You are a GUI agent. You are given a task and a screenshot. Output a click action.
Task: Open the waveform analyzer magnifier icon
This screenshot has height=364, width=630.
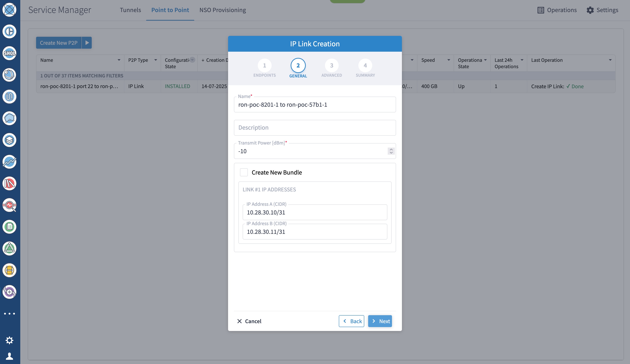point(9,205)
